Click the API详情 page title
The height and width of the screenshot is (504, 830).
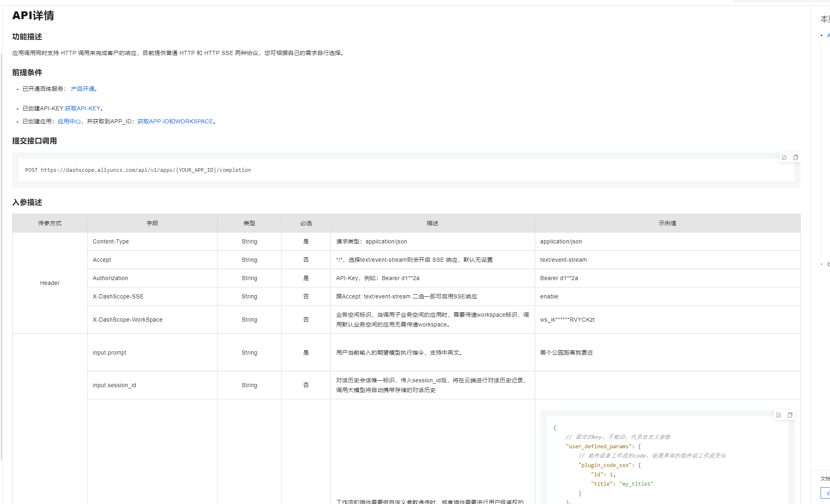(33, 15)
